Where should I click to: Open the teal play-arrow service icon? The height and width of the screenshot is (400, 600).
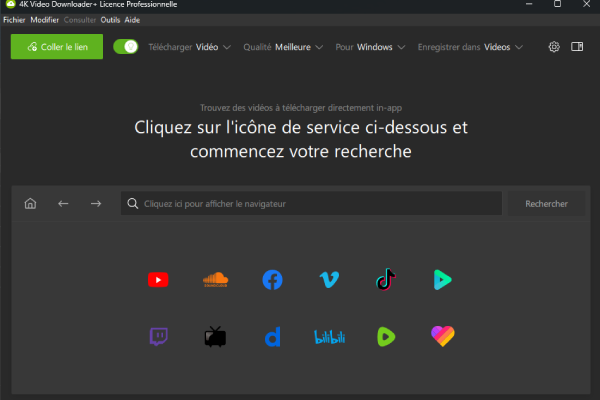(443, 280)
